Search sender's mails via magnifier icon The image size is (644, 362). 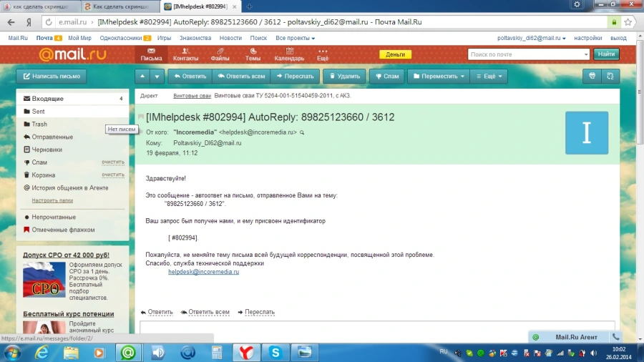point(302,132)
